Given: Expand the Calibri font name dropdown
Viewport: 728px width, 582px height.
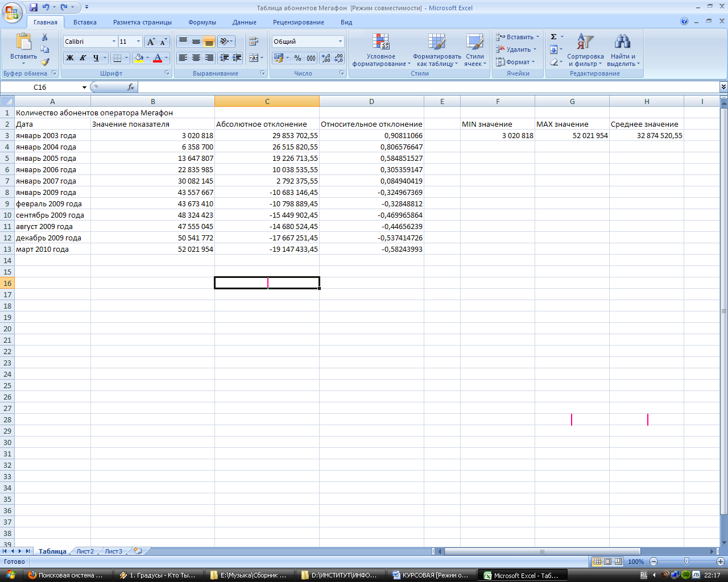Looking at the screenshot, I should (114, 41).
